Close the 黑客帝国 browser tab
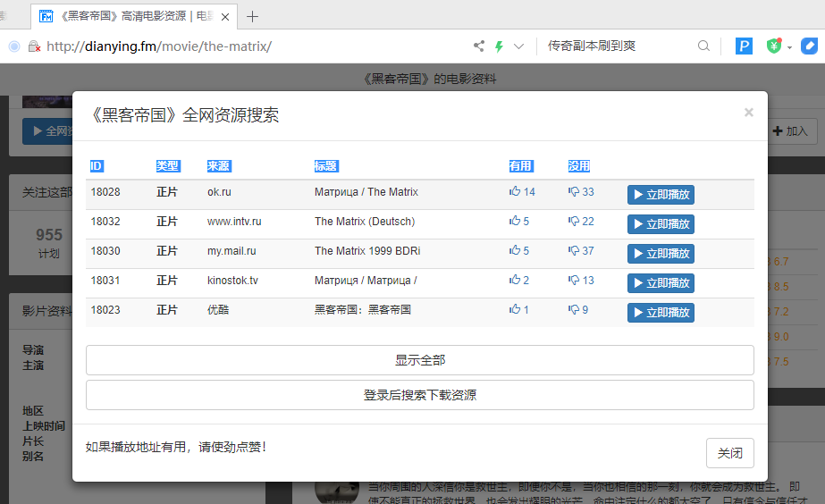The image size is (825, 504). click(225, 17)
